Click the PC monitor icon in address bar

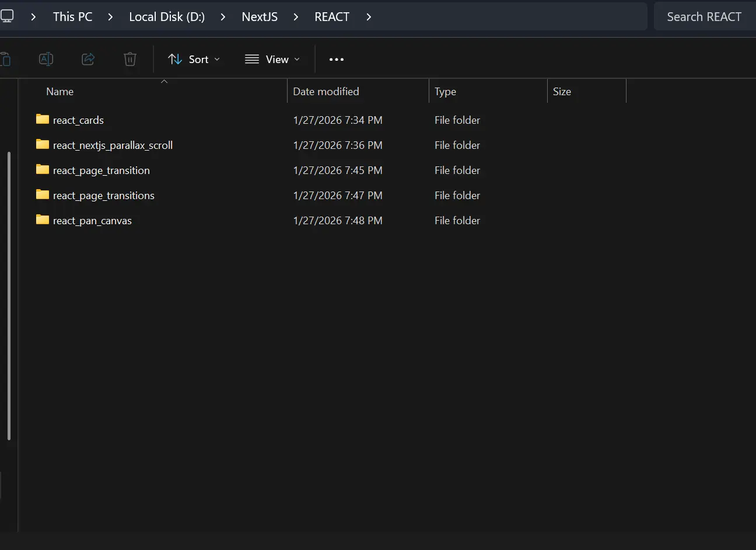point(7,16)
